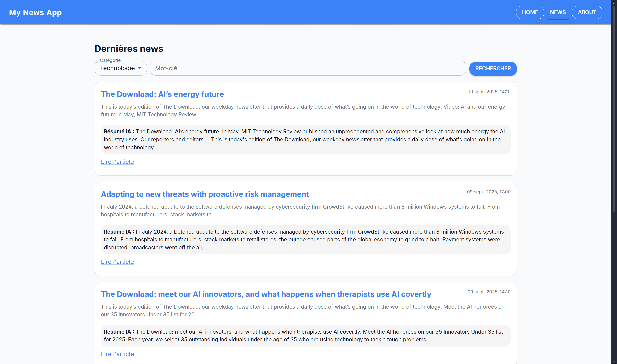Click Lire l'article under proactive risk management

coord(117,262)
